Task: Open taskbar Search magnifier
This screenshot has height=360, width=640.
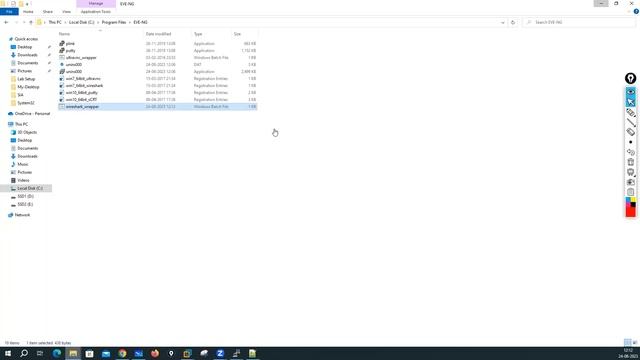Action: click(24, 353)
